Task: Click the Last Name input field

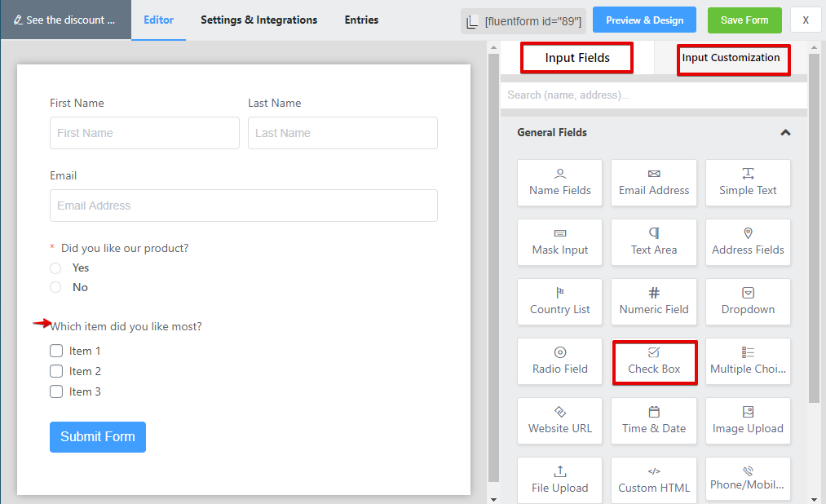Action: click(342, 133)
